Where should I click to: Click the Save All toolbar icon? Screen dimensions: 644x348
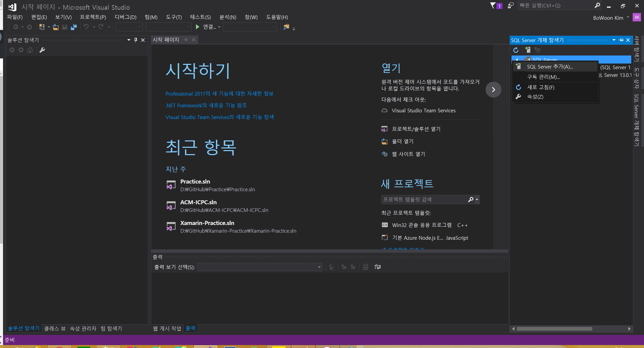(74, 27)
